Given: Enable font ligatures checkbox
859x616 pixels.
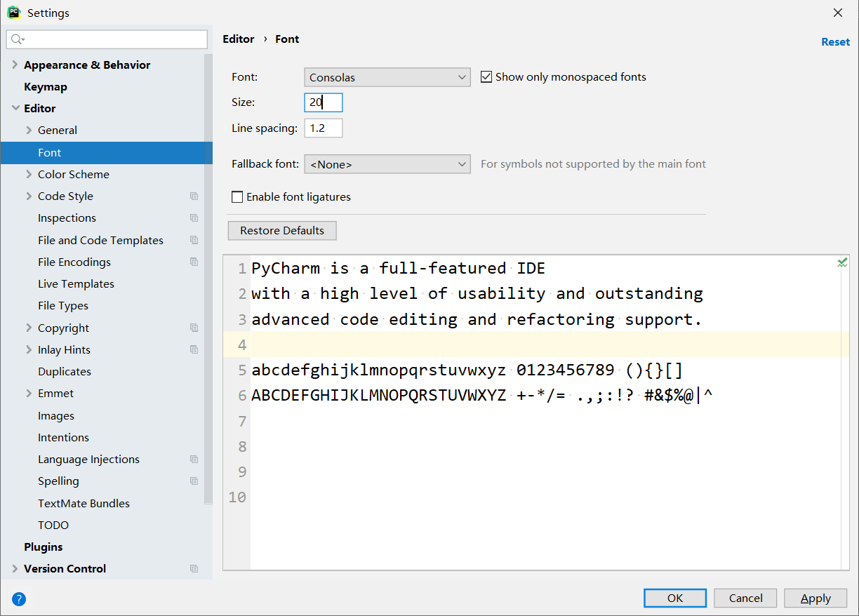Looking at the screenshot, I should pos(237,197).
